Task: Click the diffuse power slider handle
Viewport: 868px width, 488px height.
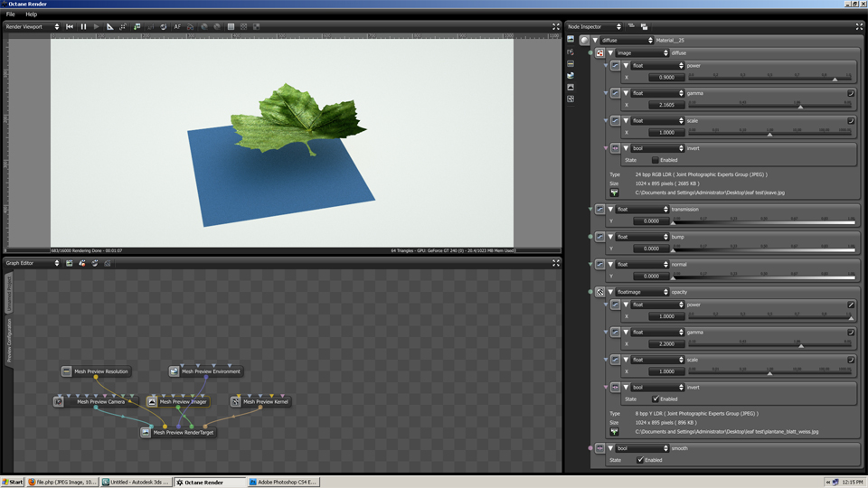Action: click(x=835, y=80)
